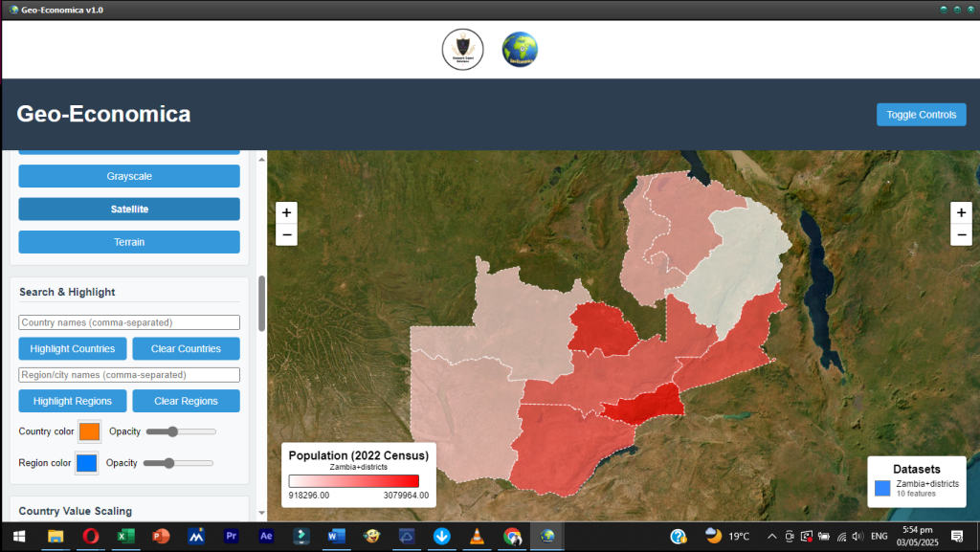Image resolution: width=980 pixels, height=552 pixels.
Task: Click the Geo-Economica globe logo
Action: [520, 50]
